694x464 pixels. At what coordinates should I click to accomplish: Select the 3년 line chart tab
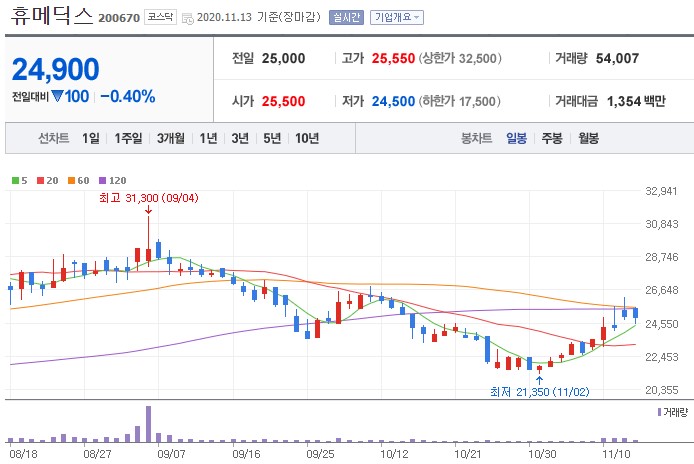[240, 138]
